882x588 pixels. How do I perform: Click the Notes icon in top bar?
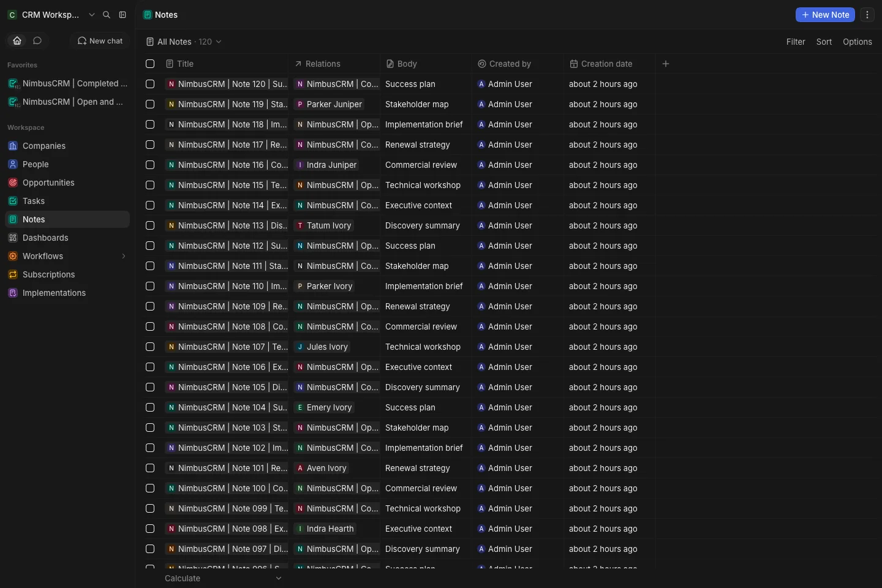pos(148,15)
